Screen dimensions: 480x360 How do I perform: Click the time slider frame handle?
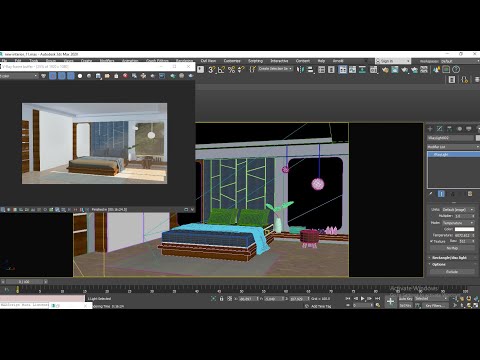point(24,282)
